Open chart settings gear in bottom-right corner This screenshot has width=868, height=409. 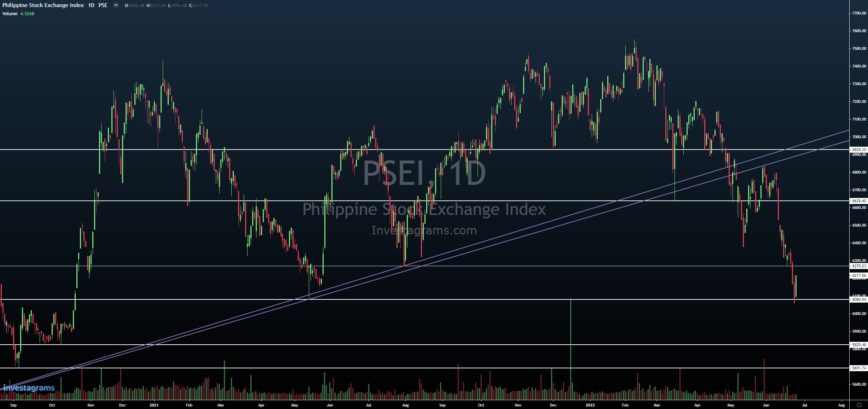[859, 405]
